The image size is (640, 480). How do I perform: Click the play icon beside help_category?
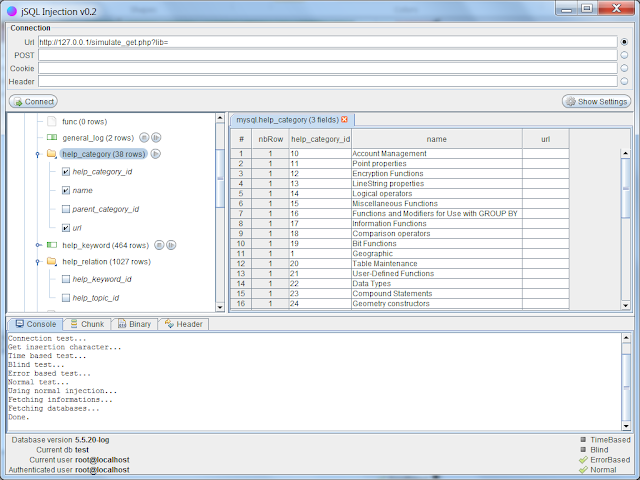(x=156, y=154)
